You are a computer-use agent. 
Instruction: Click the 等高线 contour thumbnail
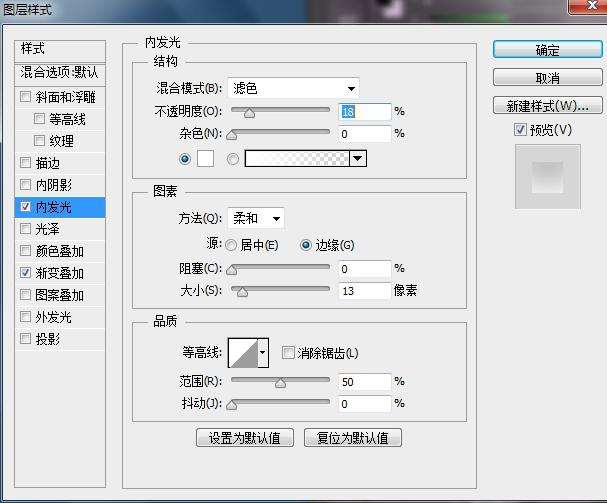243,353
